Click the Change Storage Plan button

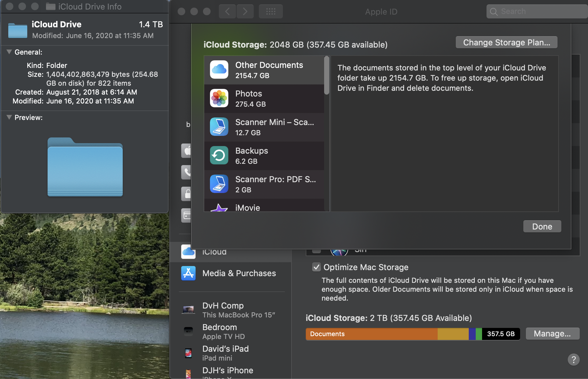click(x=506, y=43)
